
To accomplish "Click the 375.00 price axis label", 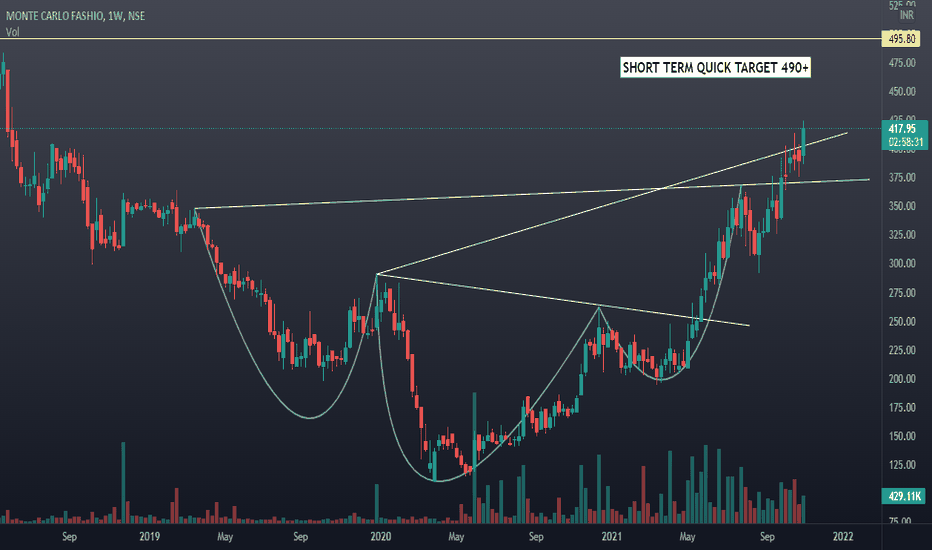I will click(902, 178).
